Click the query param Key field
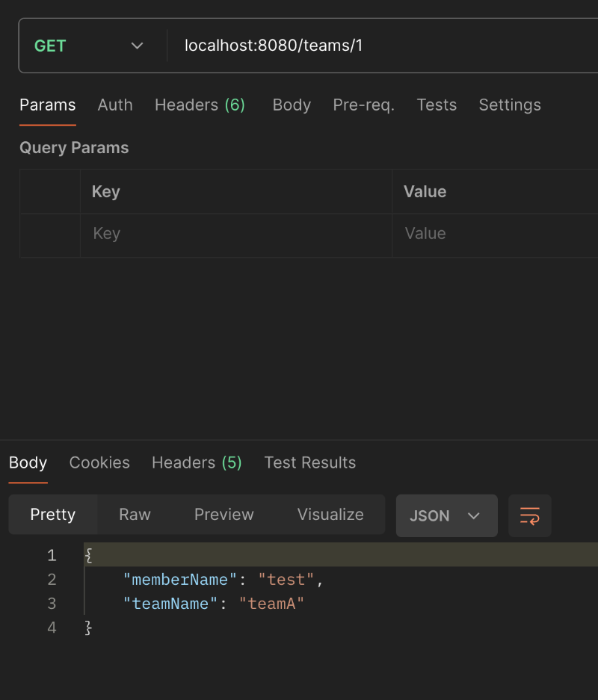 235,234
